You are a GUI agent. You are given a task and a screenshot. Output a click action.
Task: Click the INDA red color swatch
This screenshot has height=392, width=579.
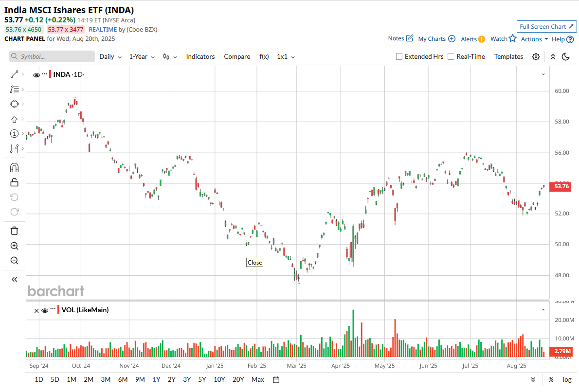(x=50, y=74)
